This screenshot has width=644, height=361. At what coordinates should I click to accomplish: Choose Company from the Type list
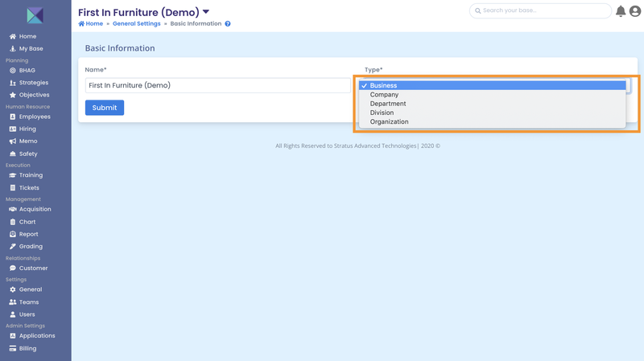pos(492,94)
